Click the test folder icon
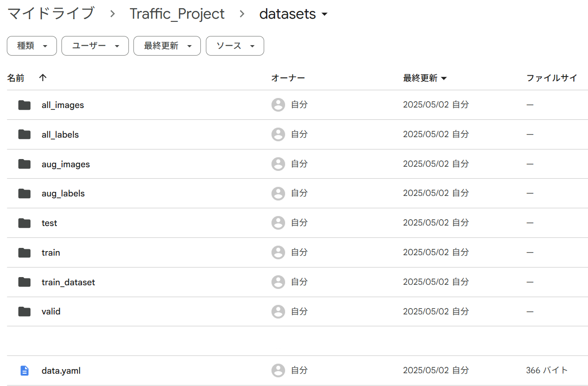The width and height of the screenshot is (588, 386). 24,223
